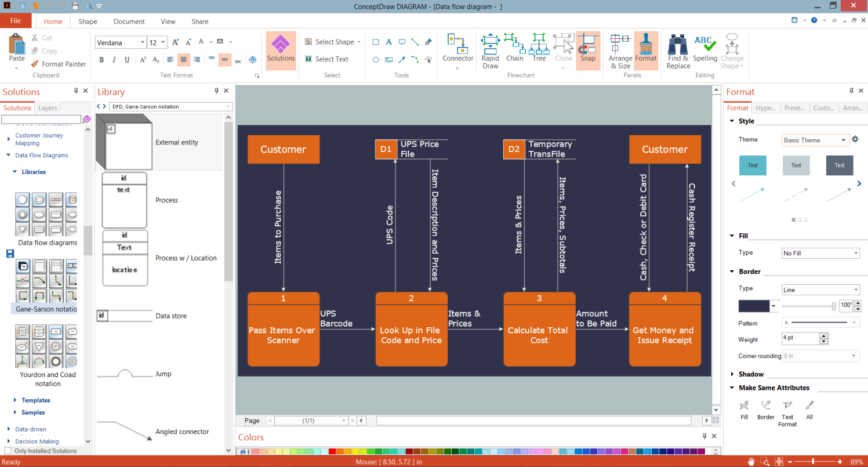868x467 pixels.
Task: Open the Verdana font dropdown
Action: point(141,42)
